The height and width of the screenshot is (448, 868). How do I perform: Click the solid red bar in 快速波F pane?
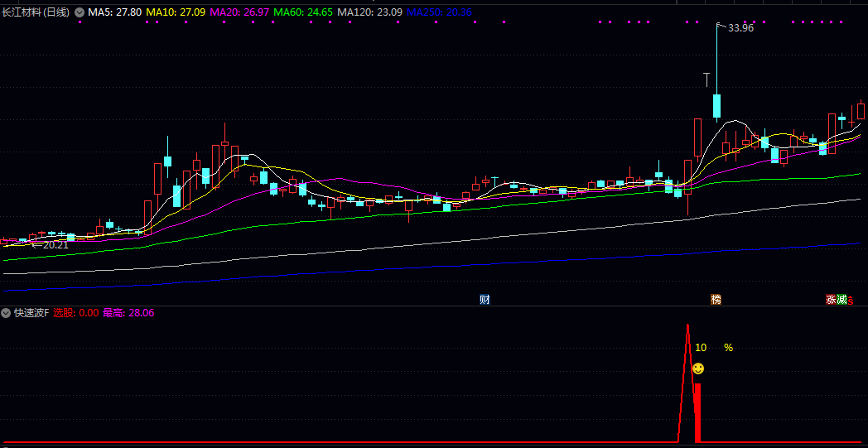pos(697,412)
